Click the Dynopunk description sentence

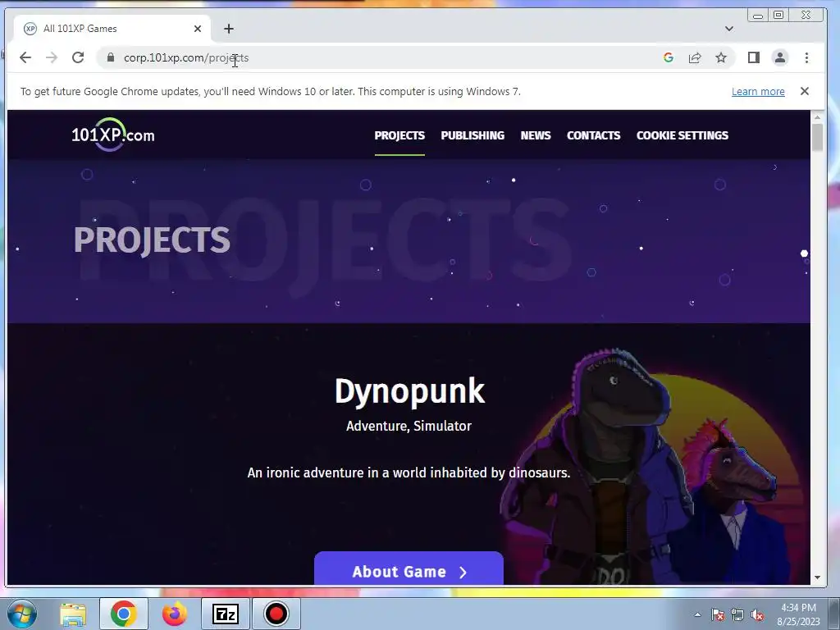pos(409,473)
